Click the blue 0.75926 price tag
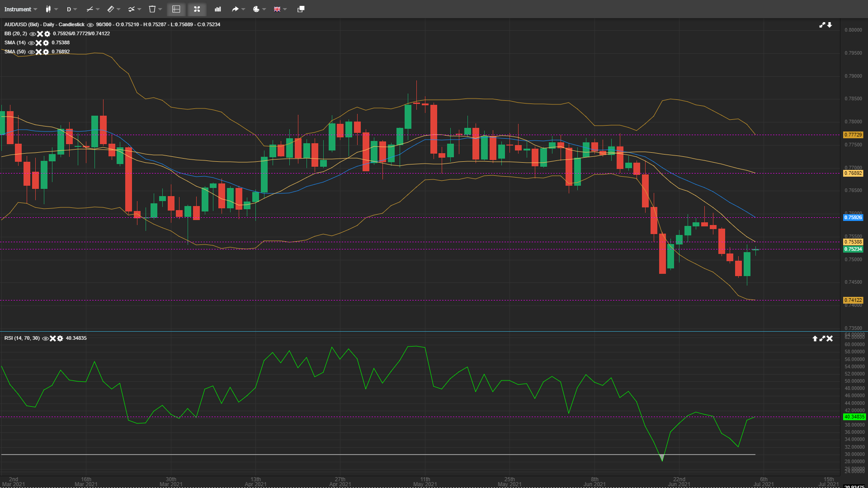 point(854,217)
